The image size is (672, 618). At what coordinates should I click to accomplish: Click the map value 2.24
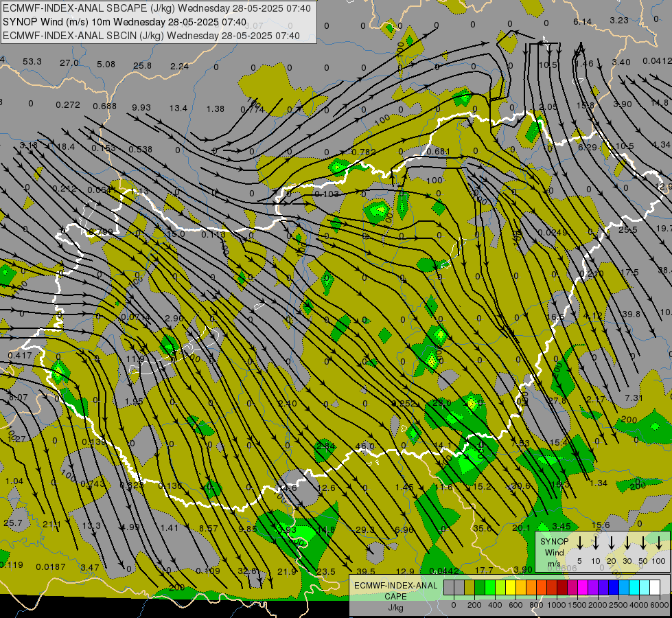pyautogui.click(x=179, y=66)
